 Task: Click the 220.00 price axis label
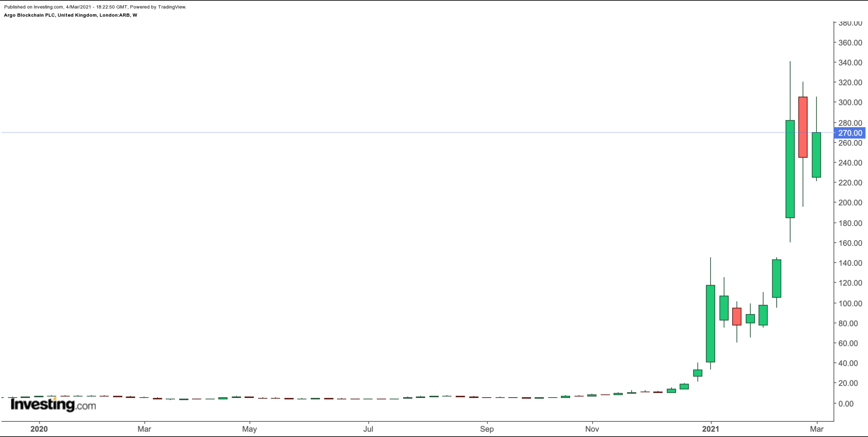coord(850,183)
